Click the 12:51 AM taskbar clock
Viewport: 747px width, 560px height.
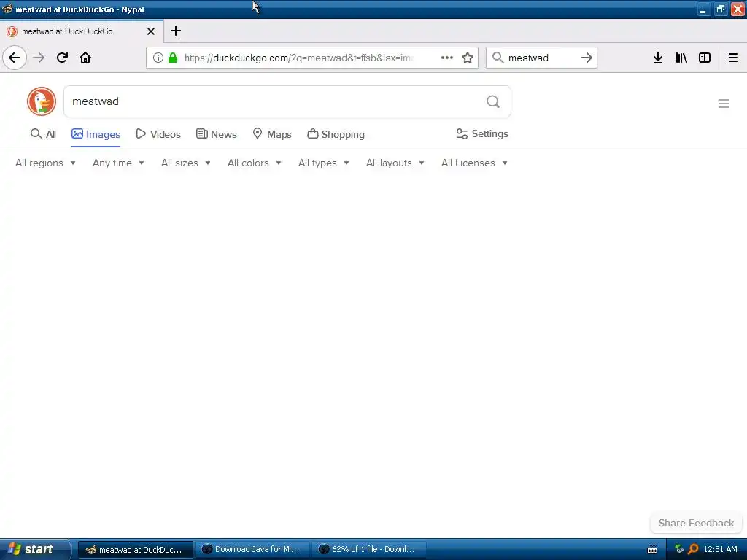tap(720, 550)
